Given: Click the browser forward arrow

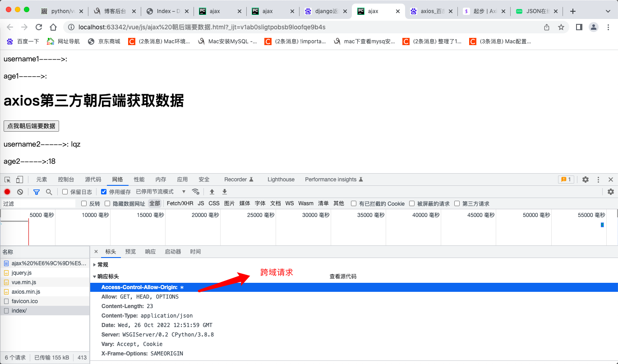Looking at the screenshot, I should [x=24, y=27].
